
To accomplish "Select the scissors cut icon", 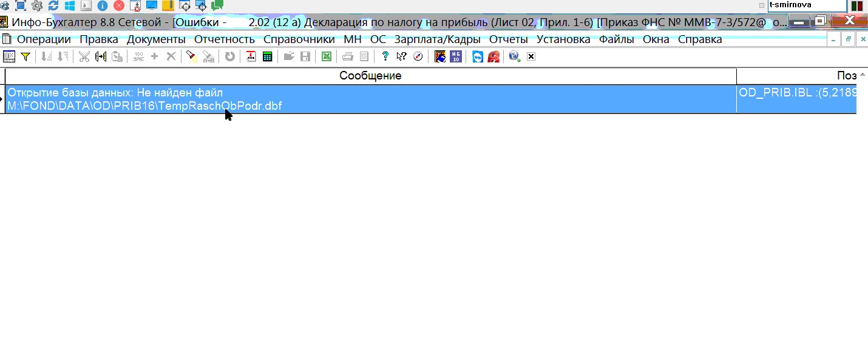I will (x=84, y=57).
